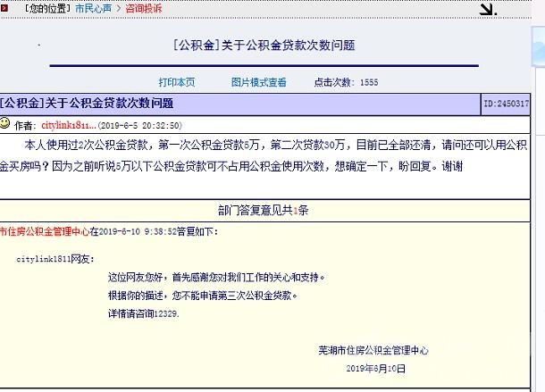Select the bold post heading in the purple bar

(87, 104)
